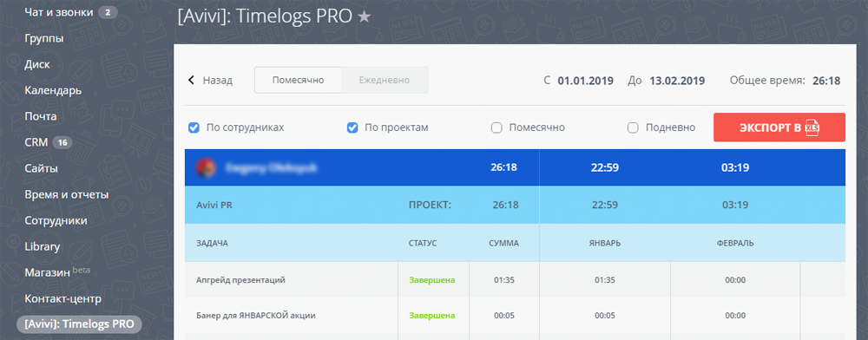Viewport: 868px width, 340px height.
Task: Click Завершена status for Апгрейд презентаций
Action: pos(431,280)
